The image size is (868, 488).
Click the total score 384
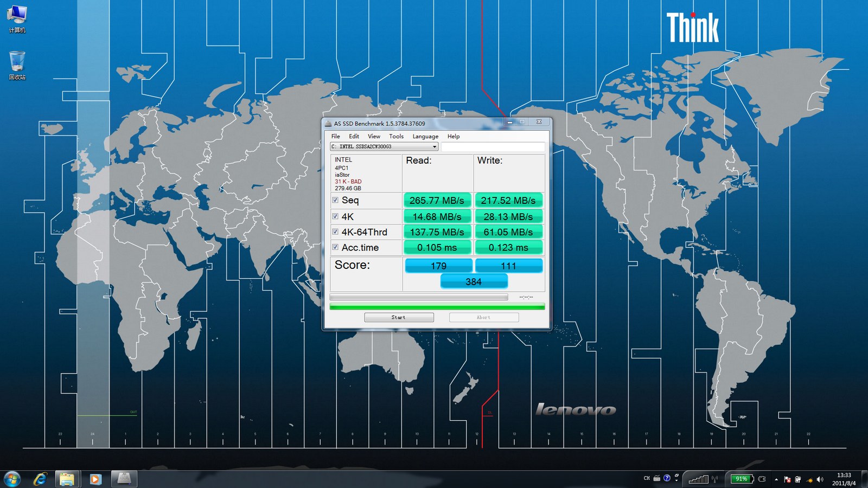pyautogui.click(x=474, y=281)
